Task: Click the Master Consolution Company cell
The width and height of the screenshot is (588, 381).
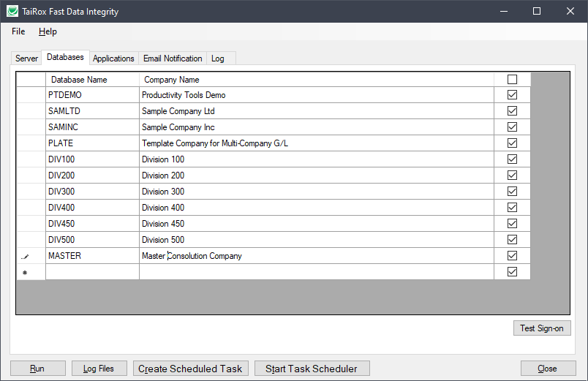Action: click(317, 256)
